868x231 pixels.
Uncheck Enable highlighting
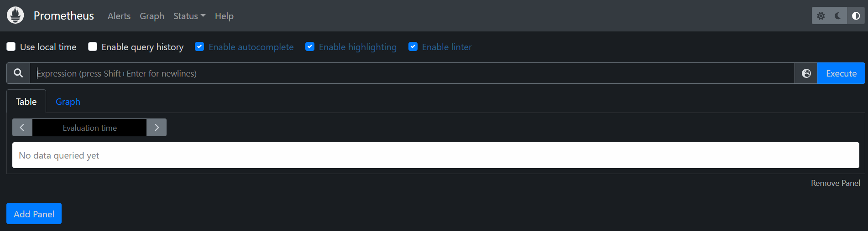310,46
